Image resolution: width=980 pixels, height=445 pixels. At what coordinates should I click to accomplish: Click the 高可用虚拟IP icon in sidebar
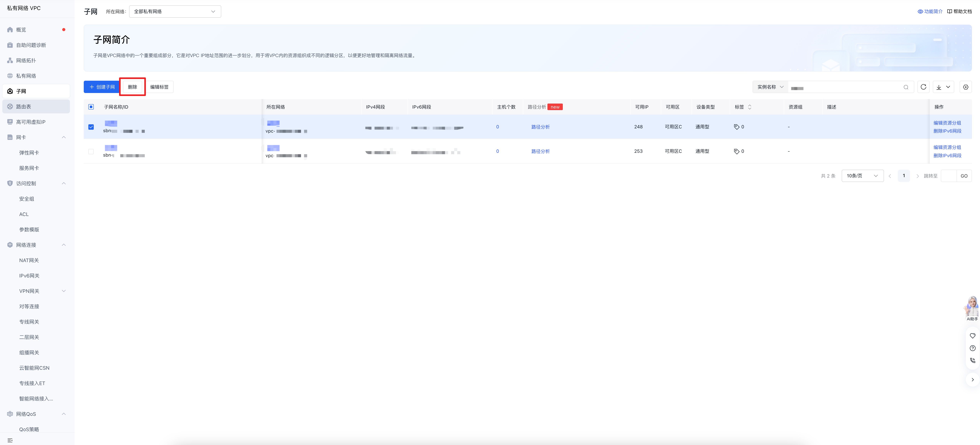coord(10,122)
